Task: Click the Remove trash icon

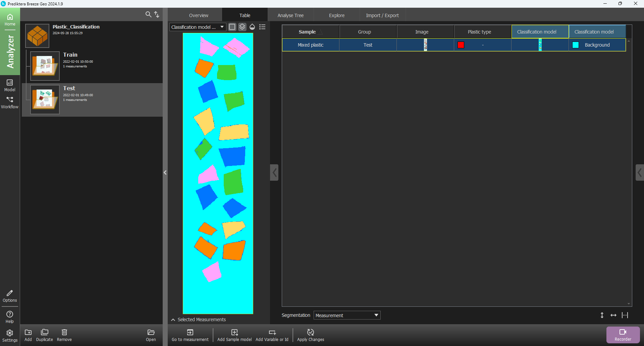Action: tap(64, 335)
